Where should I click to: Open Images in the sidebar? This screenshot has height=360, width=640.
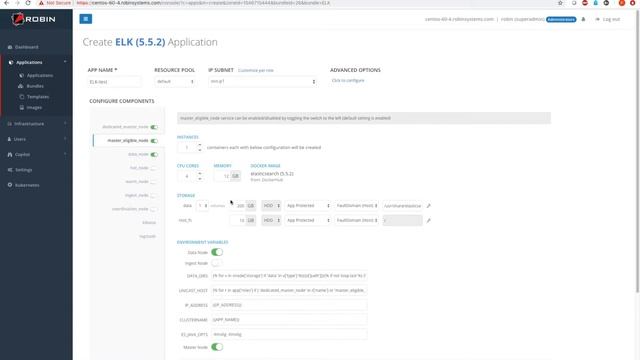[34, 107]
